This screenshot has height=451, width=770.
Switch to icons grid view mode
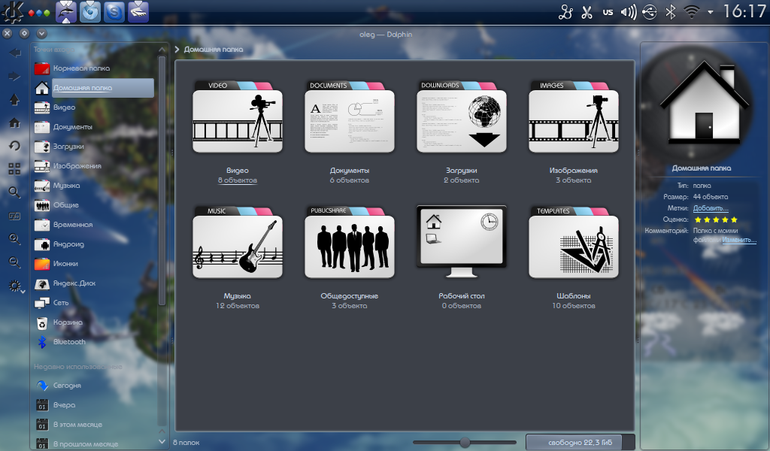point(15,169)
